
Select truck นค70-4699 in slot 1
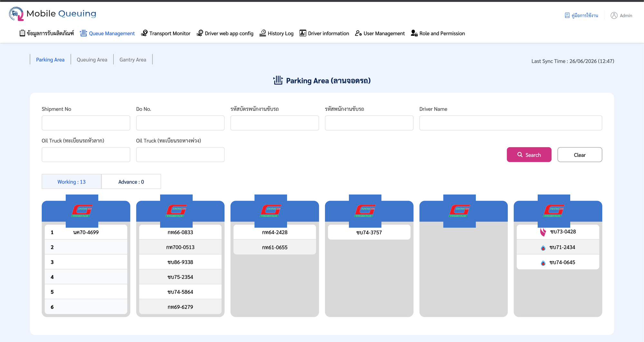pyautogui.click(x=86, y=232)
